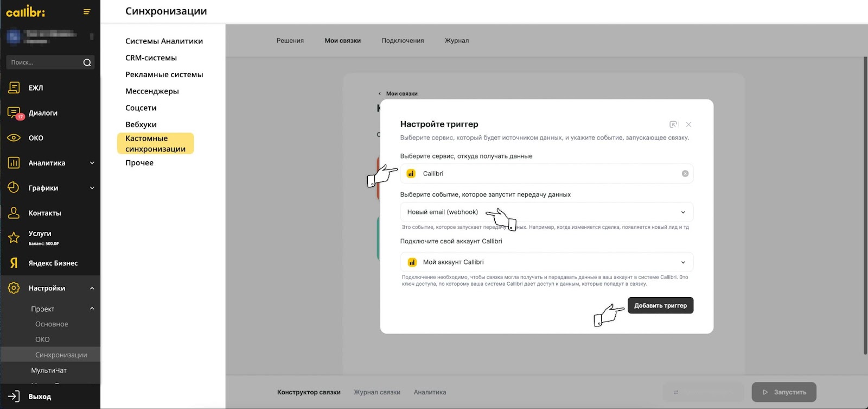Switch to Журнал tab
This screenshot has height=409, width=868.
coord(457,41)
